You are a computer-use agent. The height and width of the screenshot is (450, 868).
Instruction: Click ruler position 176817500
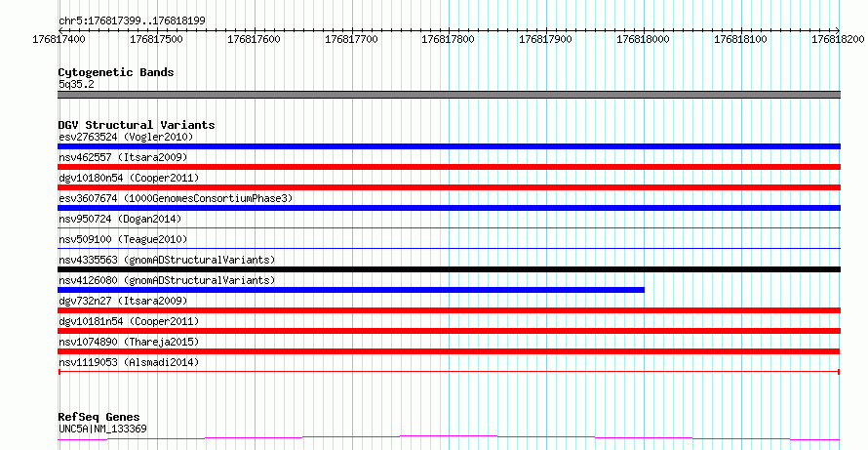[x=157, y=40]
